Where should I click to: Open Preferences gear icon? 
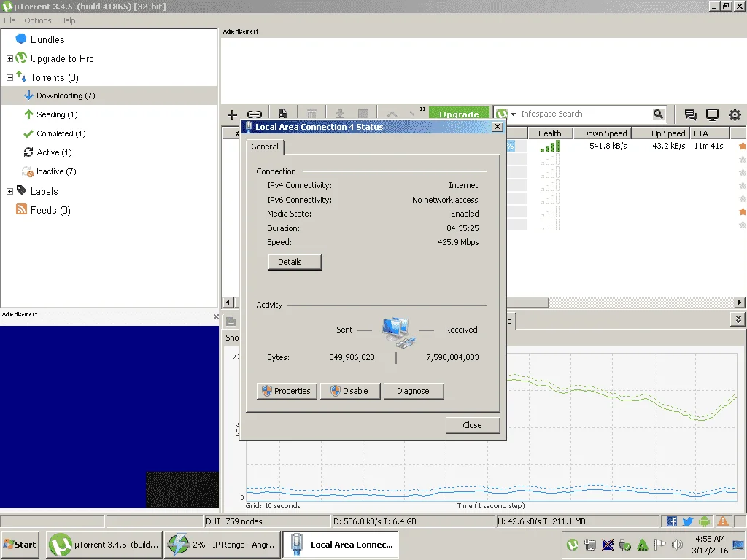pyautogui.click(x=735, y=114)
